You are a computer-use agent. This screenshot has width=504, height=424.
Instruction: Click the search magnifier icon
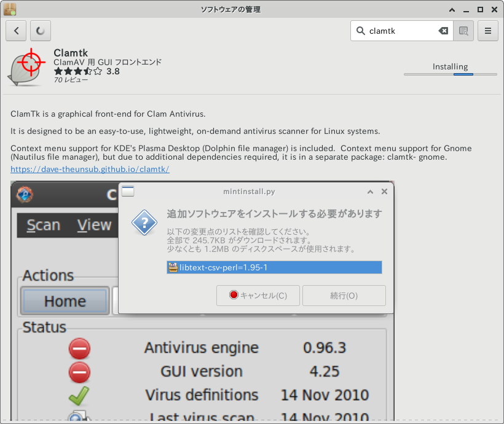[x=361, y=31]
